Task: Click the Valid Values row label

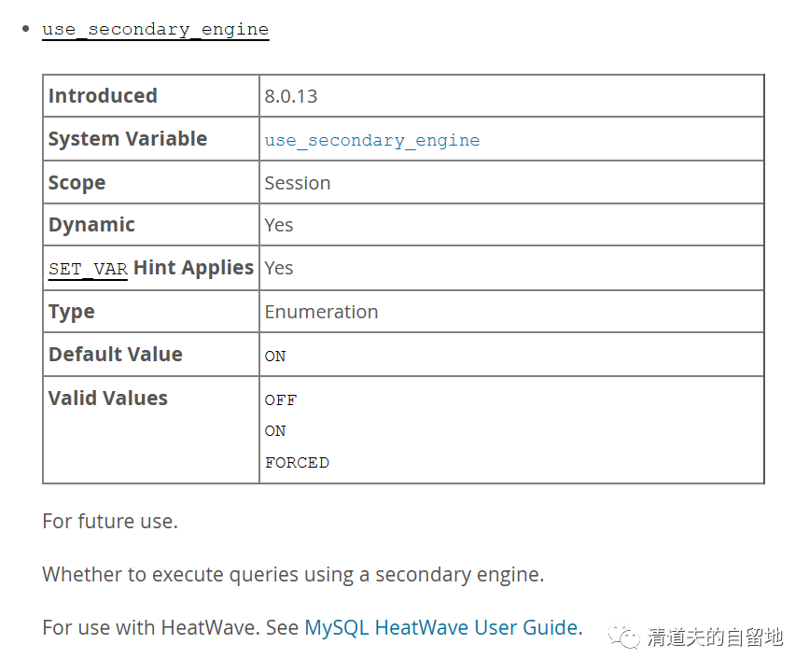Action: click(108, 399)
